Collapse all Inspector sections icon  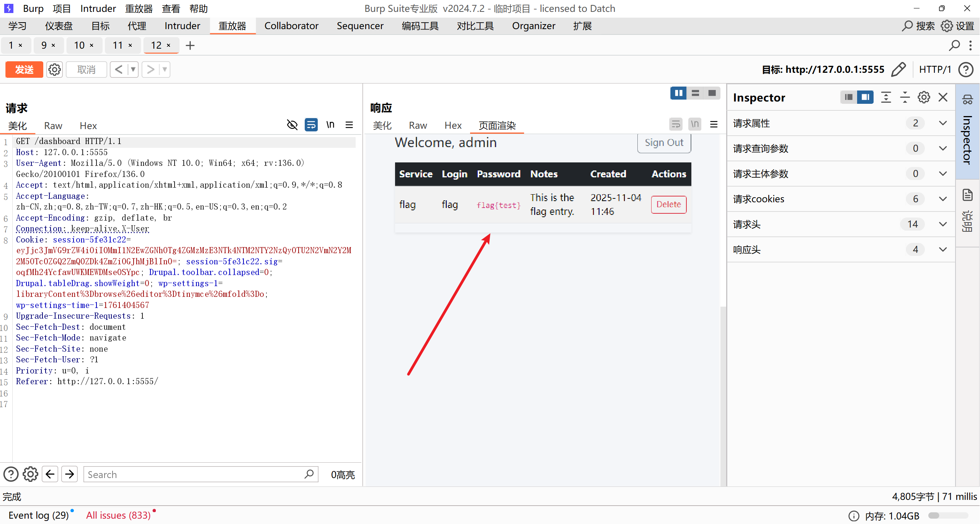click(905, 97)
